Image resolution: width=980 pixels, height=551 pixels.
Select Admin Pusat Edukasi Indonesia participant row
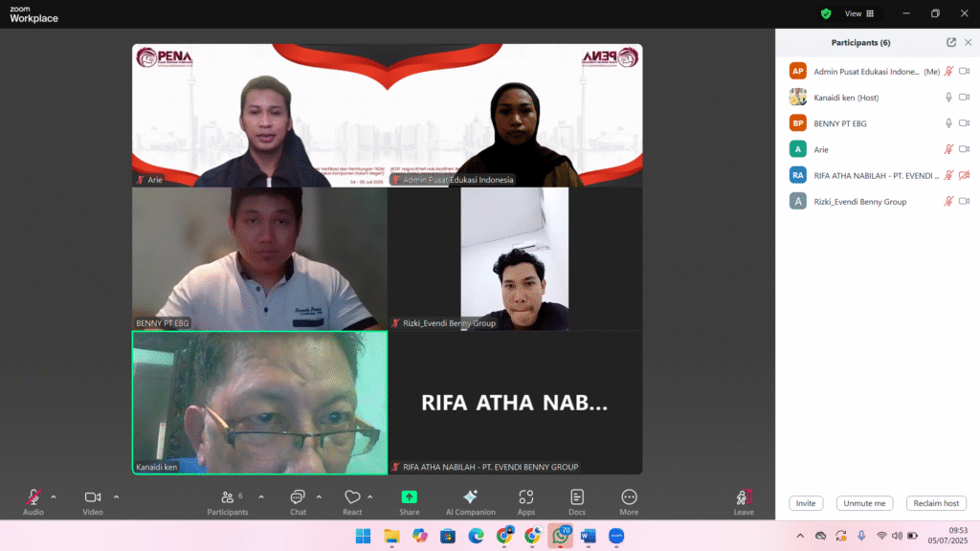[x=878, y=71]
